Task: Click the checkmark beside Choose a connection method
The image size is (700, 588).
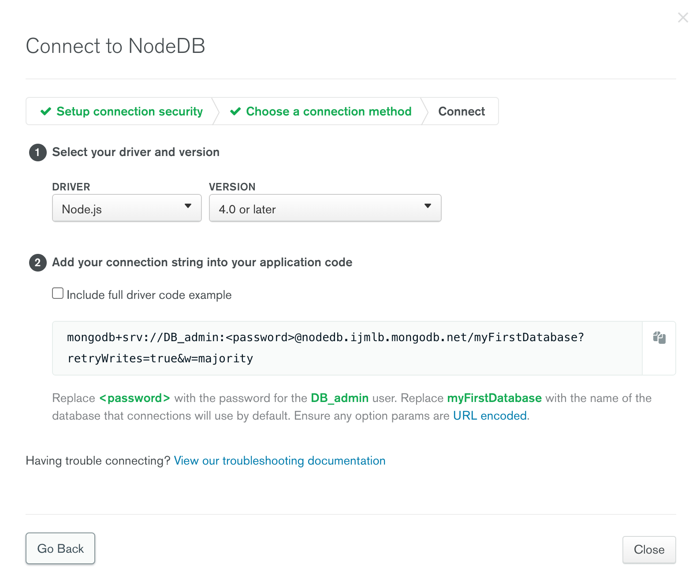Action: pyautogui.click(x=235, y=112)
